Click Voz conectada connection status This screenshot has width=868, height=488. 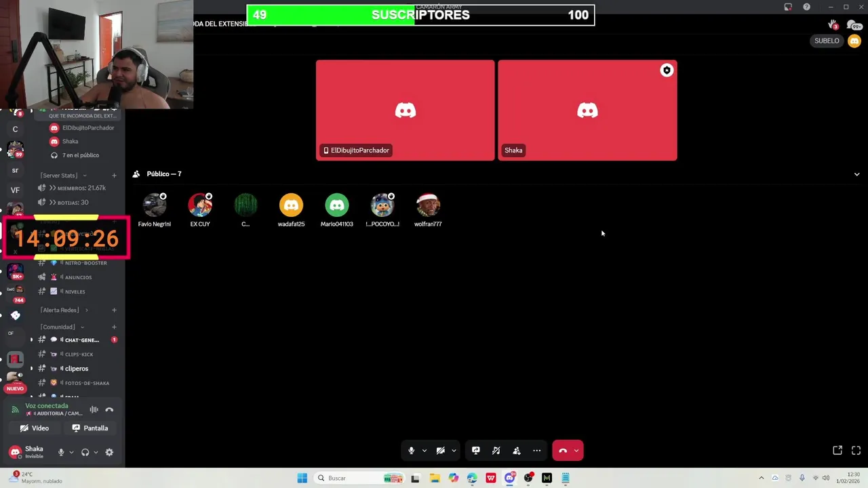coord(47,406)
